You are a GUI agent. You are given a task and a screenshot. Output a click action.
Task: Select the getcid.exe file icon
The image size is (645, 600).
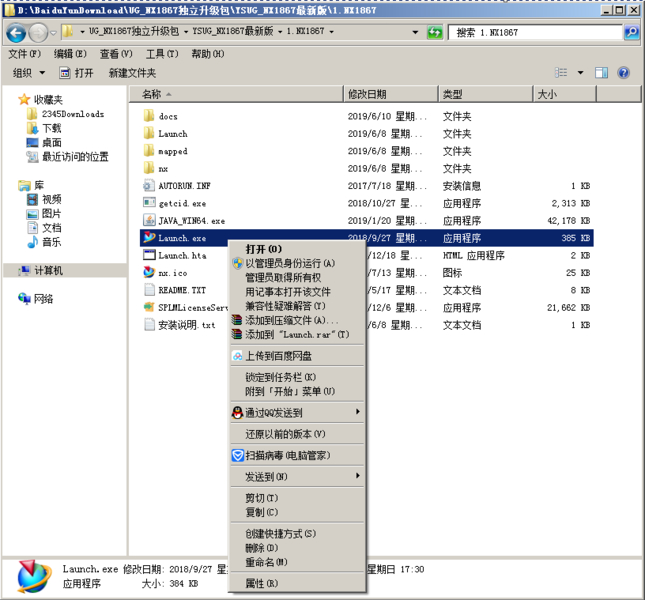coord(149,203)
